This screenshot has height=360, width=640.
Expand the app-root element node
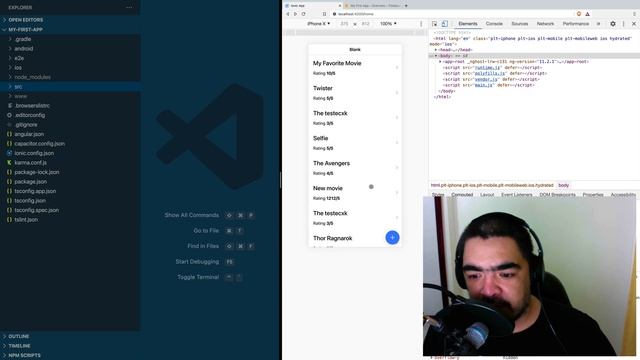pyautogui.click(x=440, y=62)
